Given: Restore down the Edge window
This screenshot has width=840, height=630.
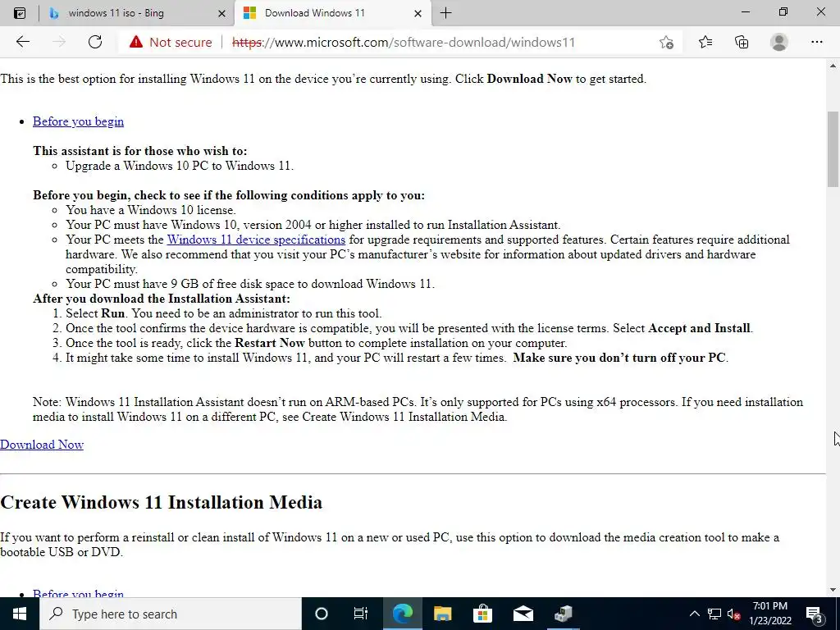Looking at the screenshot, I should point(783,12).
